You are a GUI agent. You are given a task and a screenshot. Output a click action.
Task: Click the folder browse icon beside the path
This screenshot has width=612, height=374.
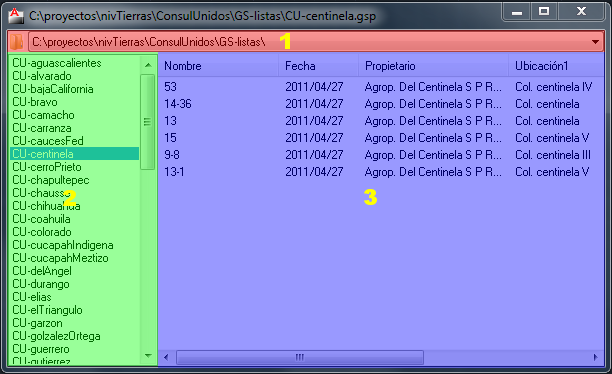coord(17,42)
